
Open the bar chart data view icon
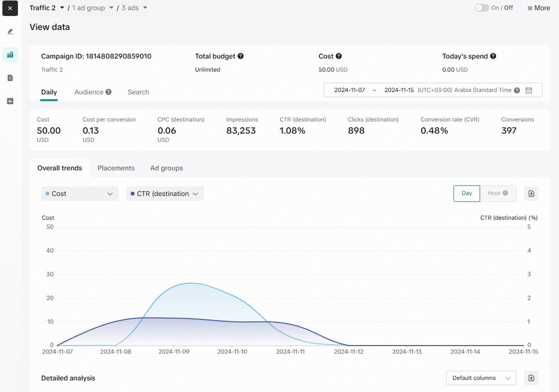click(10, 55)
